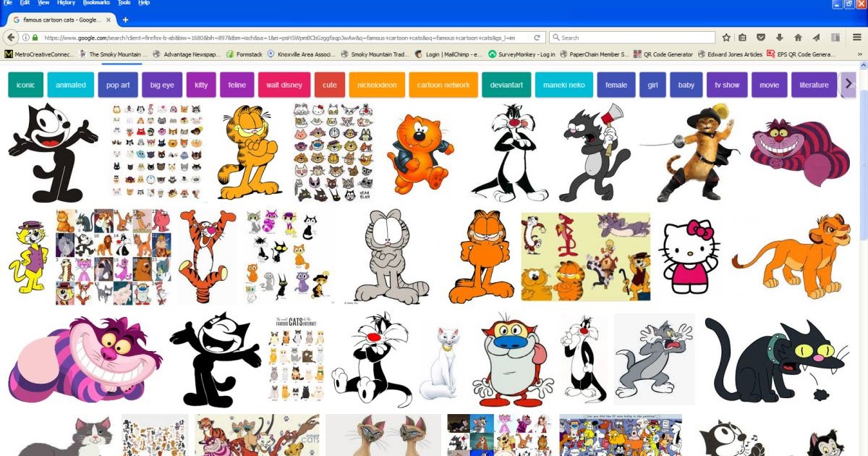
Task: Open the View menu
Action: click(43, 3)
